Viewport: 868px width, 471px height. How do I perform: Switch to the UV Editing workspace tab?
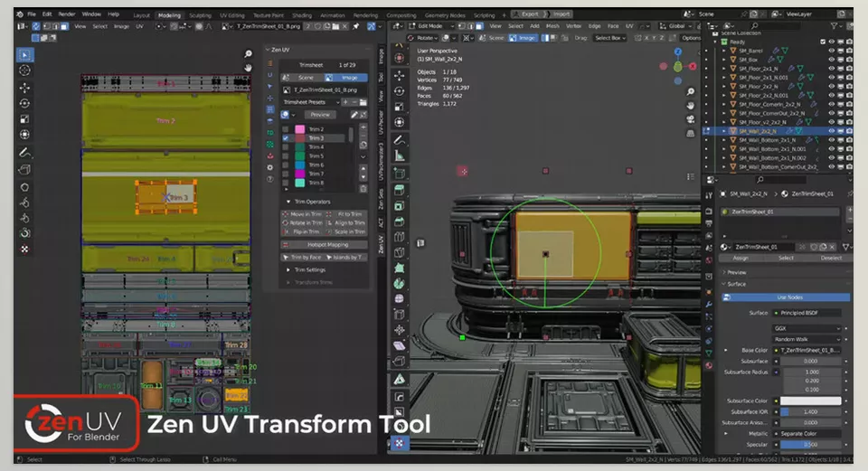click(x=232, y=15)
